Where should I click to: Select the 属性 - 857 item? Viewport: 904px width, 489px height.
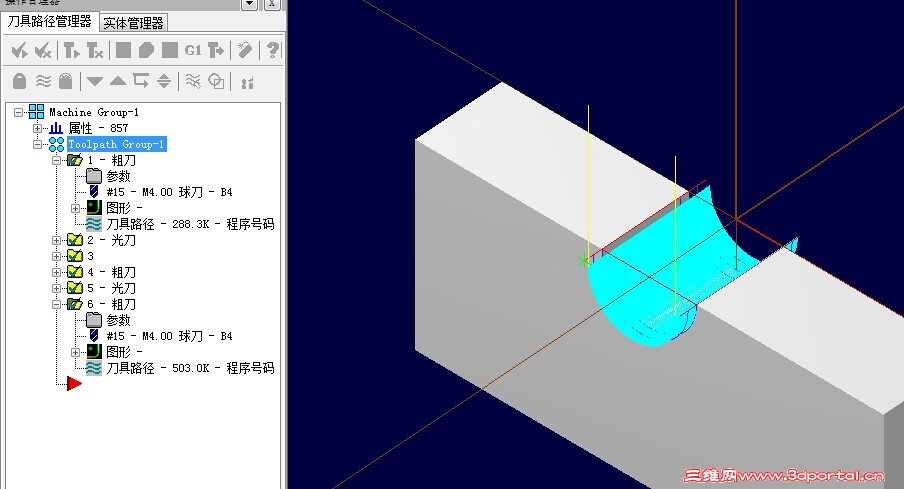coord(99,128)
